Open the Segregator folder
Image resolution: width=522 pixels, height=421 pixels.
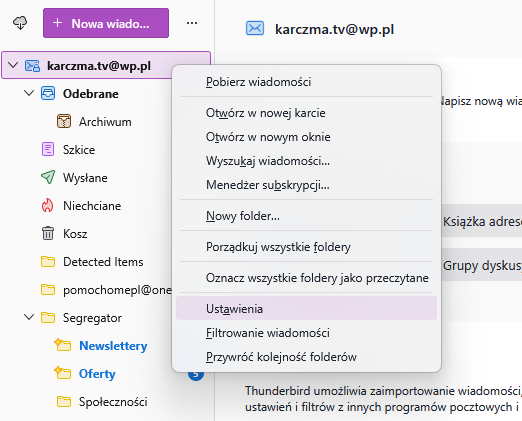click(92, 318)
